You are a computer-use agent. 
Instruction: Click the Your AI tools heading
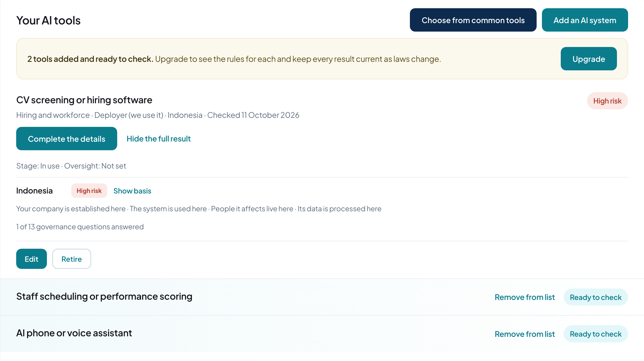[x=48, y=20]
